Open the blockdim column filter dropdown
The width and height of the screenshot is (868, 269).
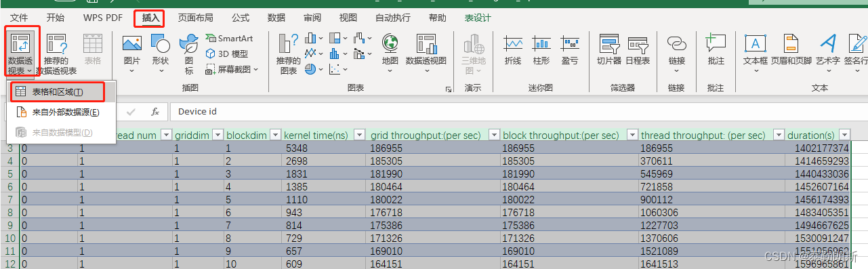click(x=275, y=135)
